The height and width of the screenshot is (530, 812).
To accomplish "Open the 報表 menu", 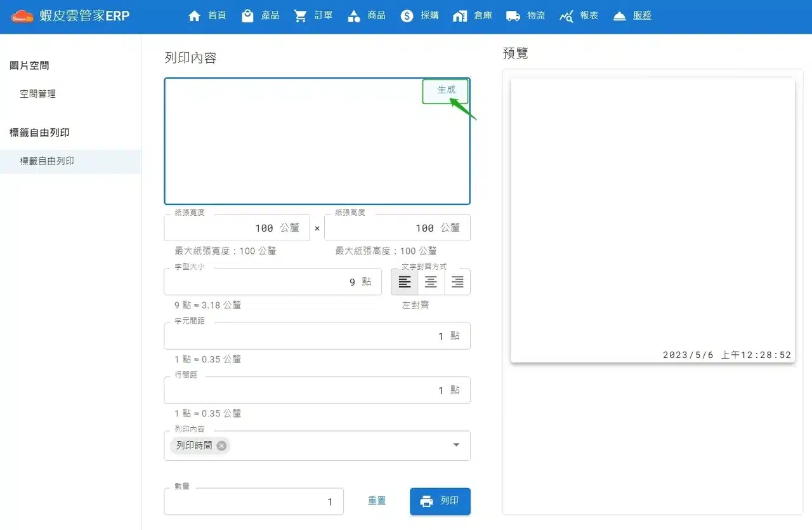I will coord(579,16).
